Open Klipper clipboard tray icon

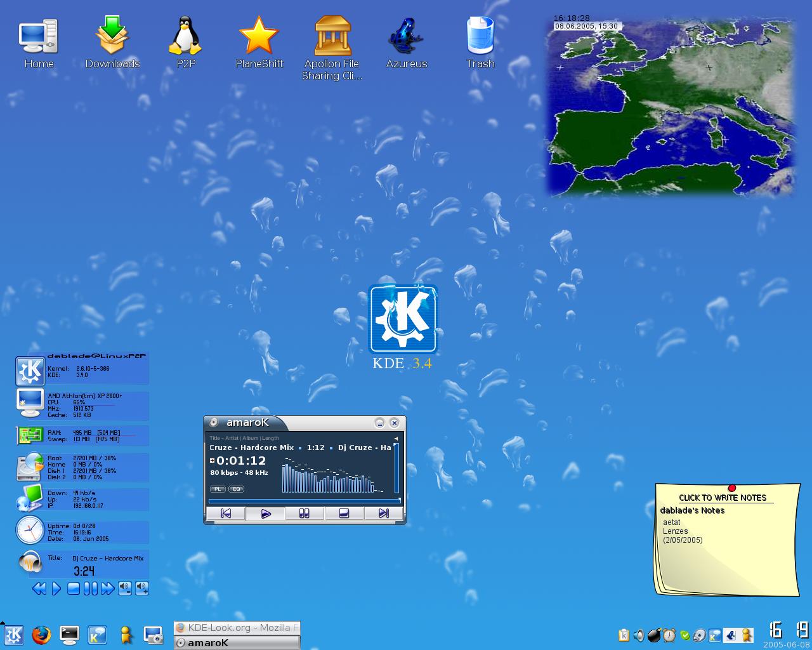[624, 635]
